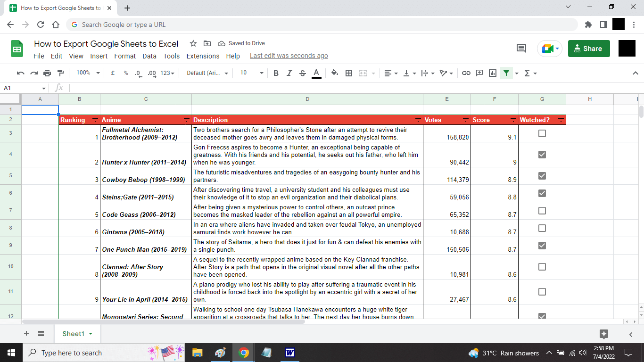
Task: Switch to the Sheet1 tab
Action: coord(74,333)
